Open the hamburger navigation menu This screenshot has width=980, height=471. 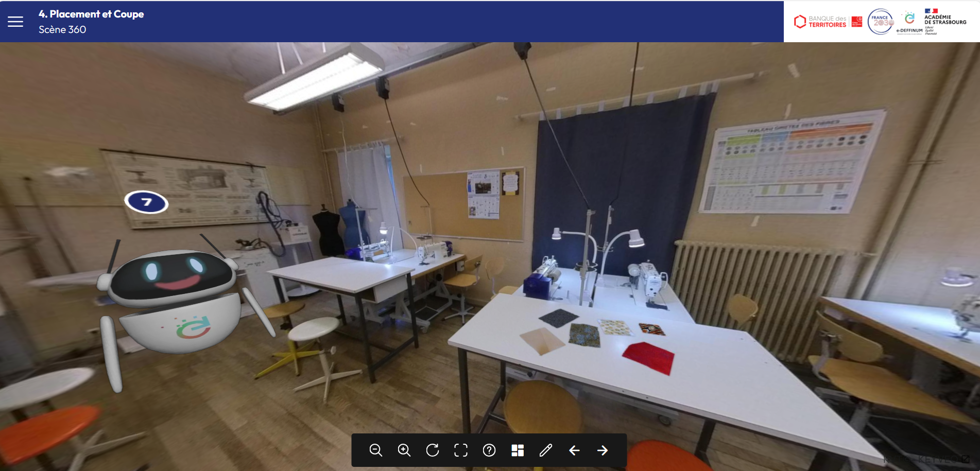coord(15,22)
